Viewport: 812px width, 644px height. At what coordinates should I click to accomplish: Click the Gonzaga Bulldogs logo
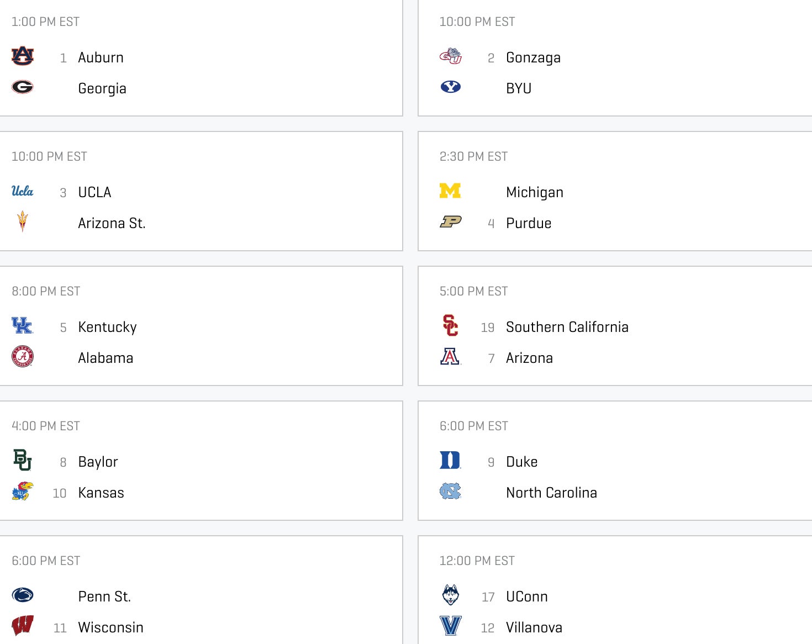451,56
